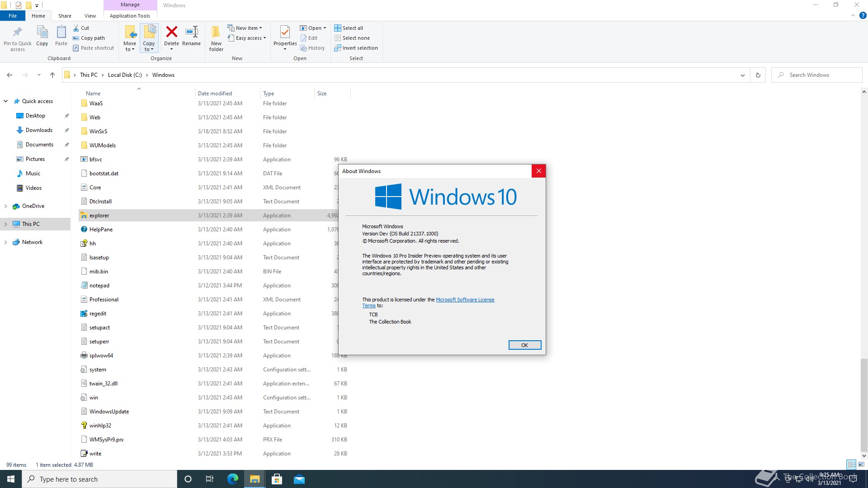Viewport: 868px width, 488px height.
Task: Switch to the Share ribbon tab
Action: pyautogui.click(x=65, y=16)
